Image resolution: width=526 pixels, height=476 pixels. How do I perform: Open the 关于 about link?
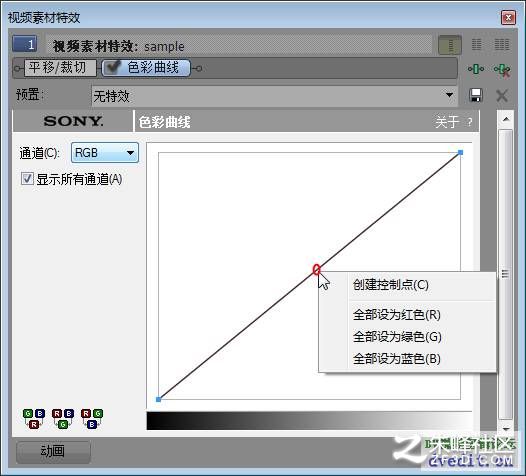pos(447,122)
